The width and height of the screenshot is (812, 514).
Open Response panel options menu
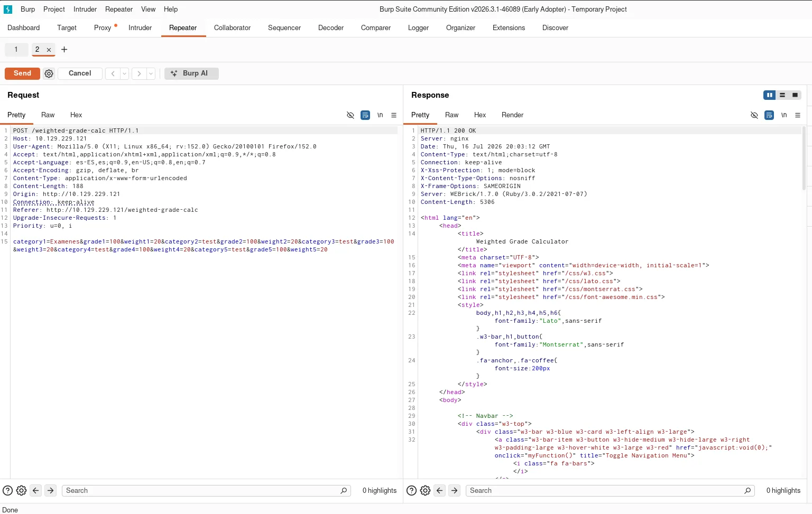(x=798, y=115)
